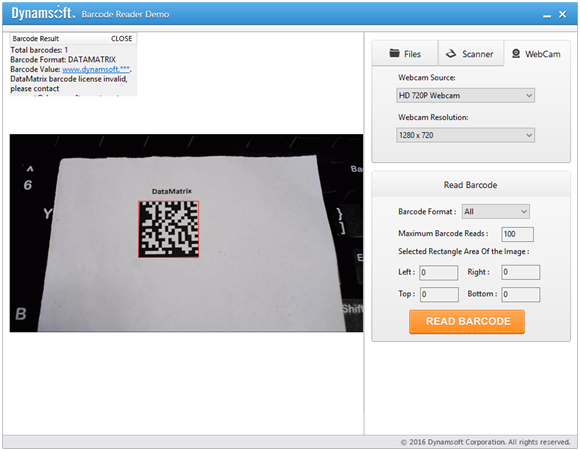Open the Webcam Source dropdown
Screen dimensions: 580x451
[x=465, y=95]
